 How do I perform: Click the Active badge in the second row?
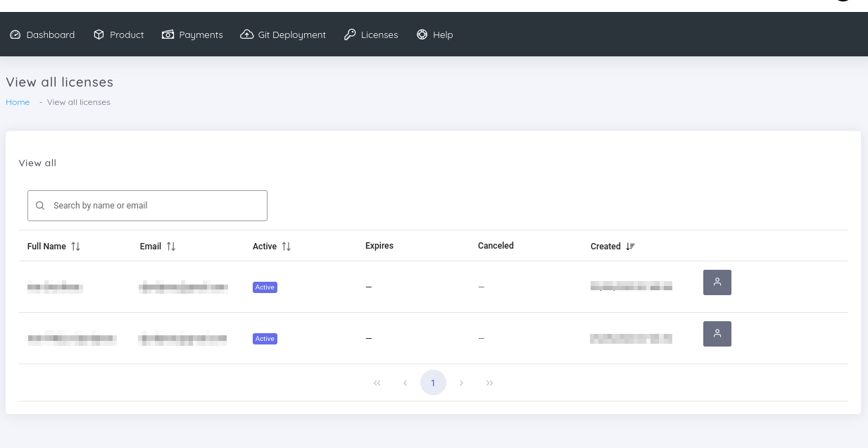click(x=265, y=339)
